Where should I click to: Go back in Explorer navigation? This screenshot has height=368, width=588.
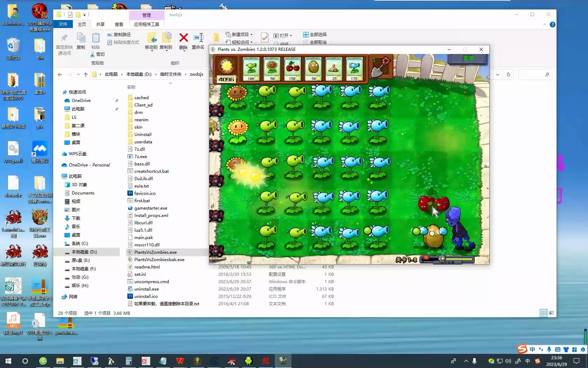point(60,74)
